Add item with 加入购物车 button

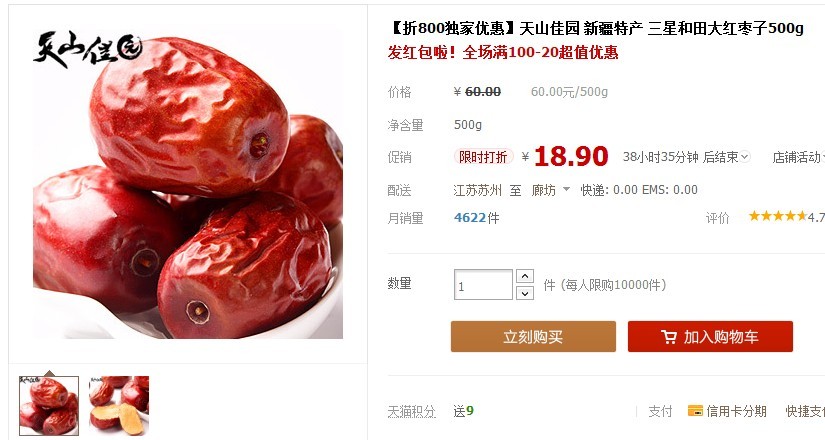[x=710, y=336]
